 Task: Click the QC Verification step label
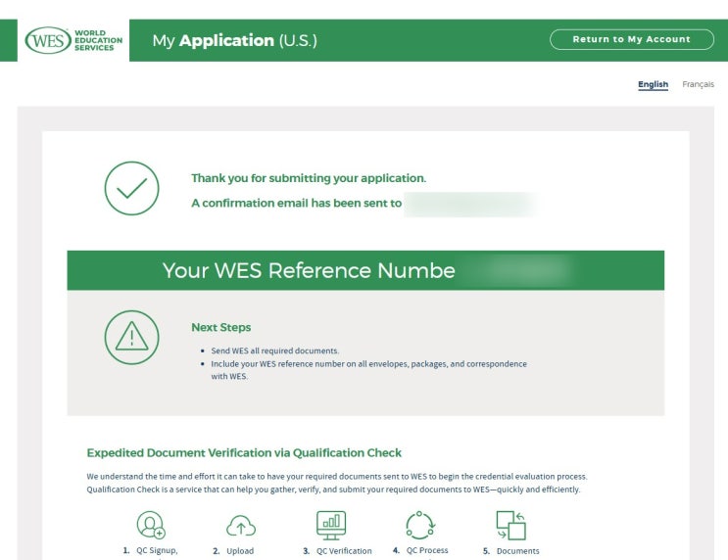tap(344, 551)
